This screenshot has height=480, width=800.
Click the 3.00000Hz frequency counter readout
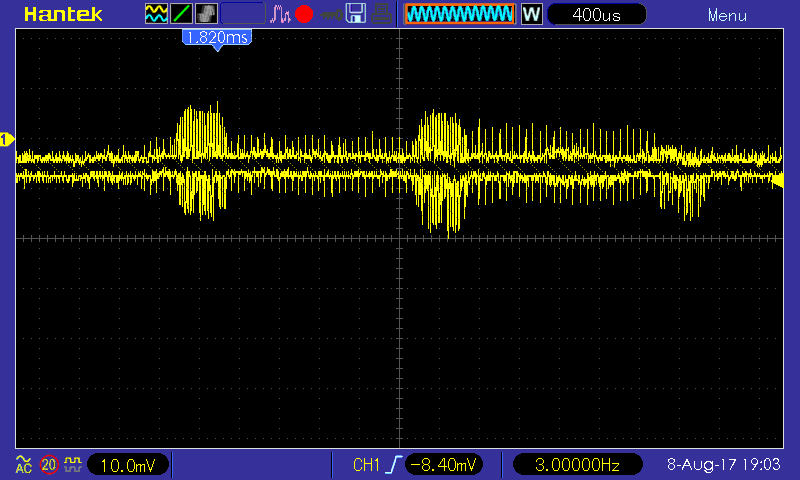coord(577,465)
